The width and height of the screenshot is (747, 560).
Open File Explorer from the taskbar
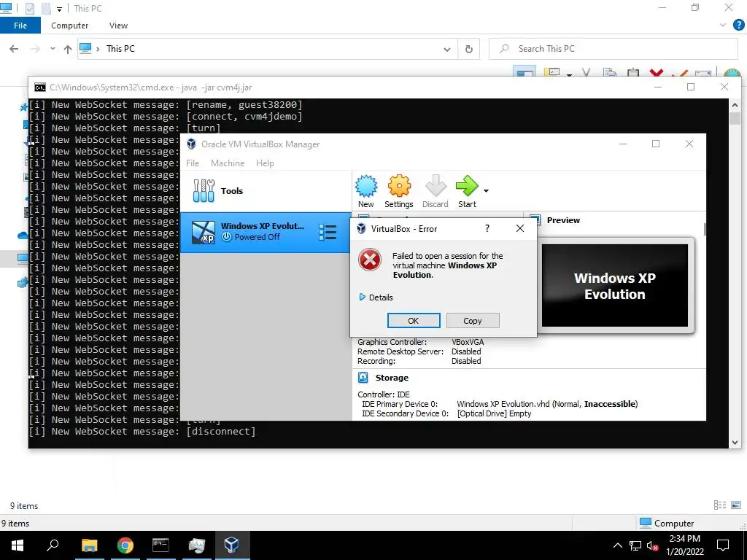pyautogui.click(x=89, y=545)
